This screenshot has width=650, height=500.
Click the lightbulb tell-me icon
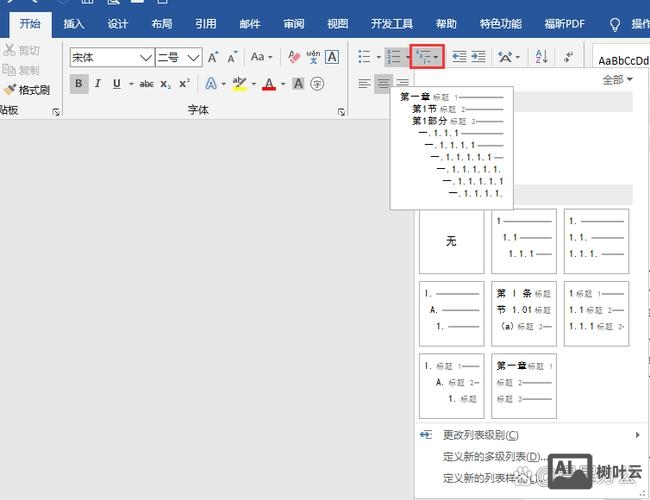615,25
